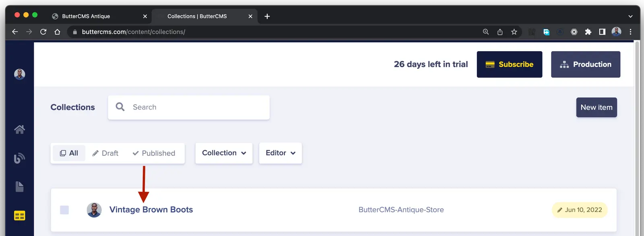Click the Subscribe button
The image size is (644, 236).
(510, 64)
